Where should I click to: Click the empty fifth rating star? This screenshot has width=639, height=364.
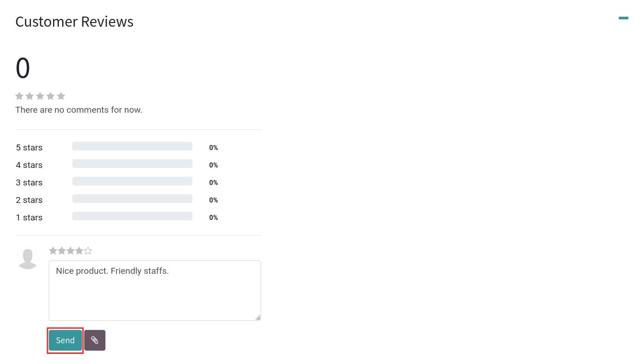pos(88,251)
